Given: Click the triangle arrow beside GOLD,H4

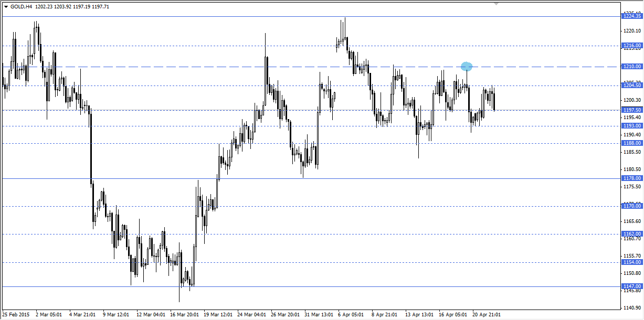Looking at the screenshot, I should click(x=6, y=7).
